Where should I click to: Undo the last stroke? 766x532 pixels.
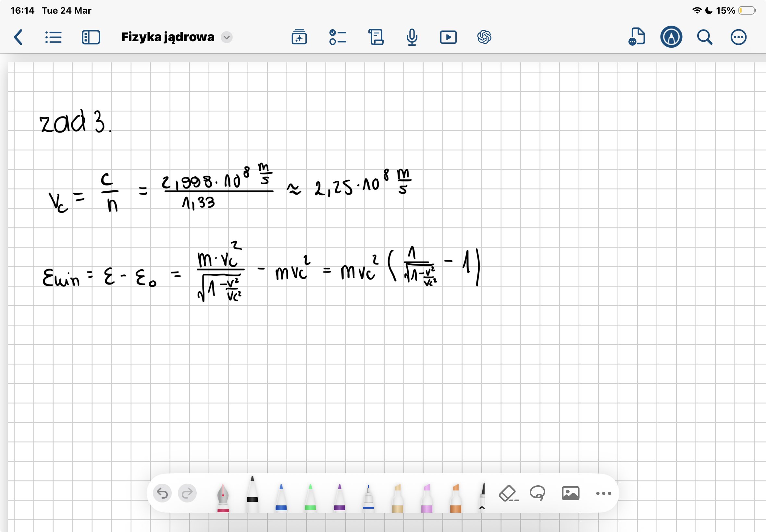pyautogui.click(x=162, y=493)
